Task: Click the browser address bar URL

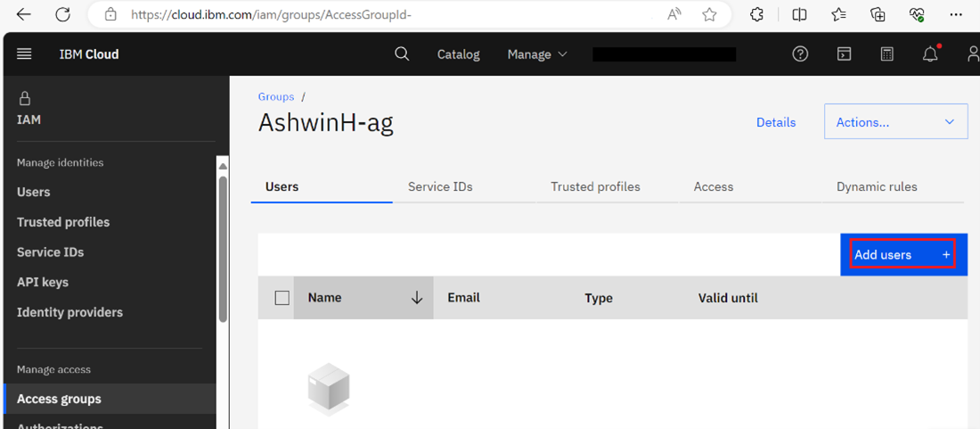Action: [x=271, y=15]
